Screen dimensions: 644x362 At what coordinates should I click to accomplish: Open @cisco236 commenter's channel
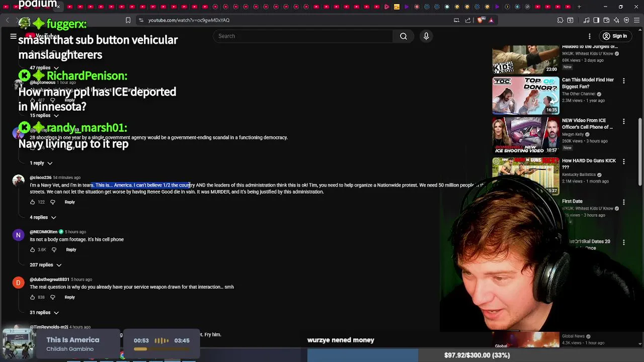pos(40,177)
